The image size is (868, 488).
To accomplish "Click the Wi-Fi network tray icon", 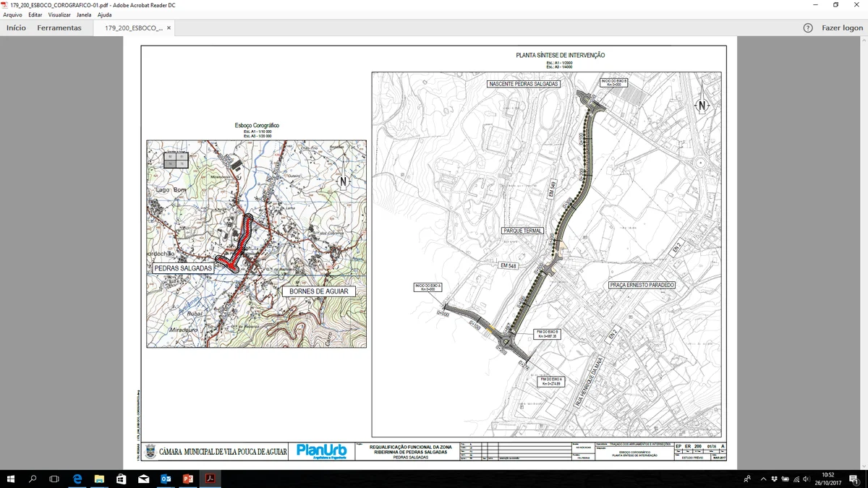I will click(796, 479).
